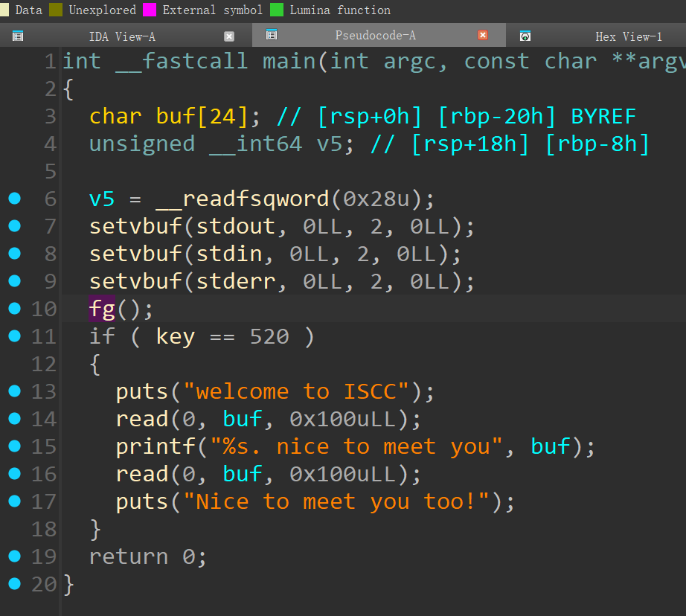Click the Data legend label
Screen dimensions: 686x616
coord(28,10)
